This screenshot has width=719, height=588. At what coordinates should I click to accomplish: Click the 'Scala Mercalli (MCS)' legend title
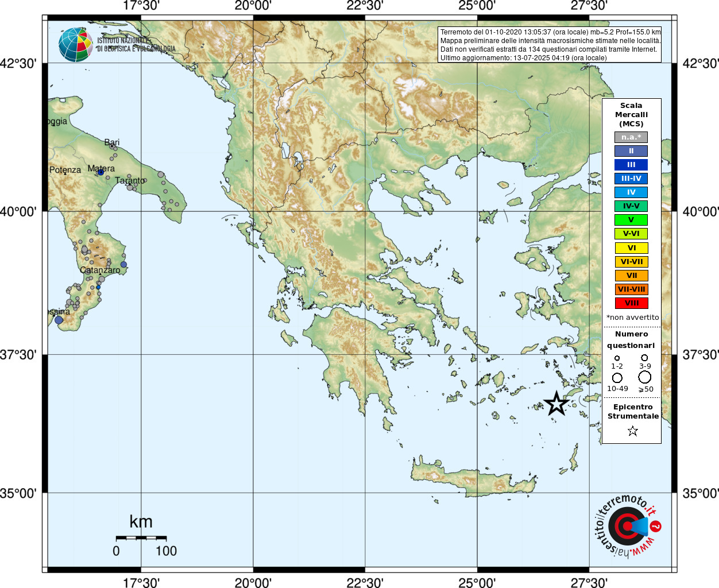tap(631, 115)
